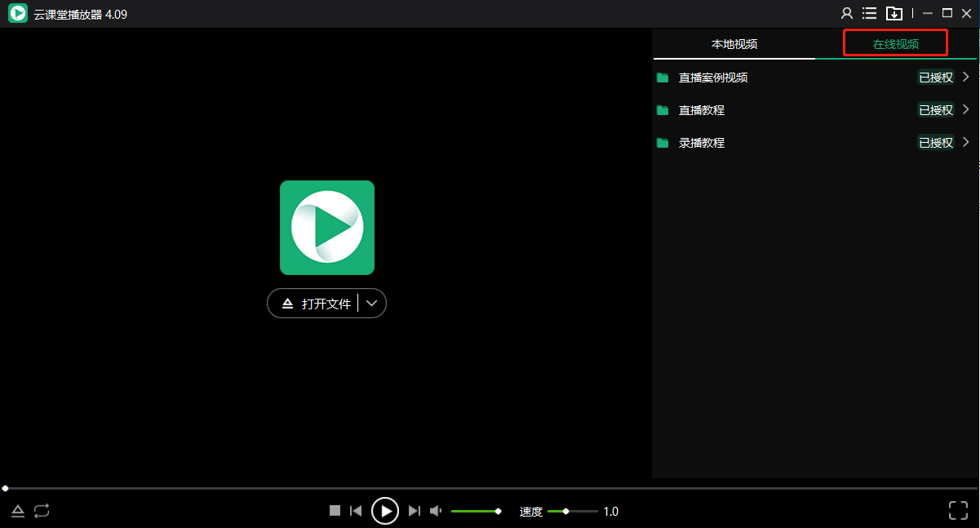Enter fullscreen mode
The width and height of the screenshot is (980, 528).
(958, 511)
